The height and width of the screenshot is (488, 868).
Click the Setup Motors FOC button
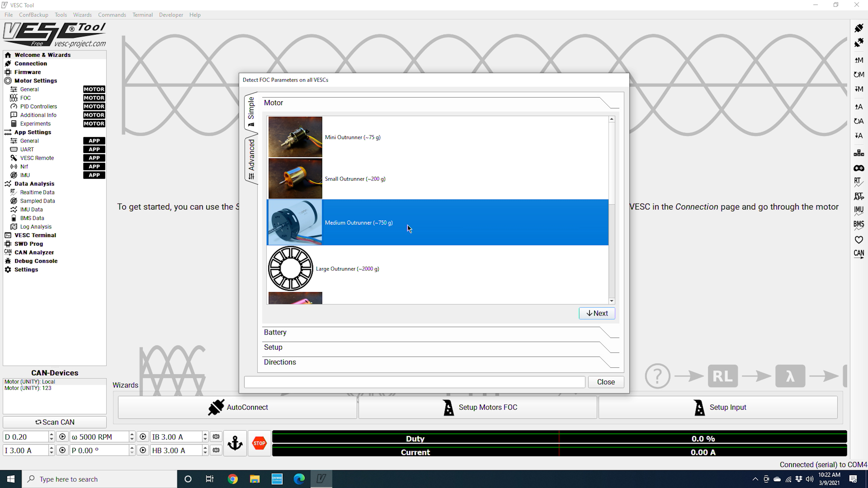point(477,407)
